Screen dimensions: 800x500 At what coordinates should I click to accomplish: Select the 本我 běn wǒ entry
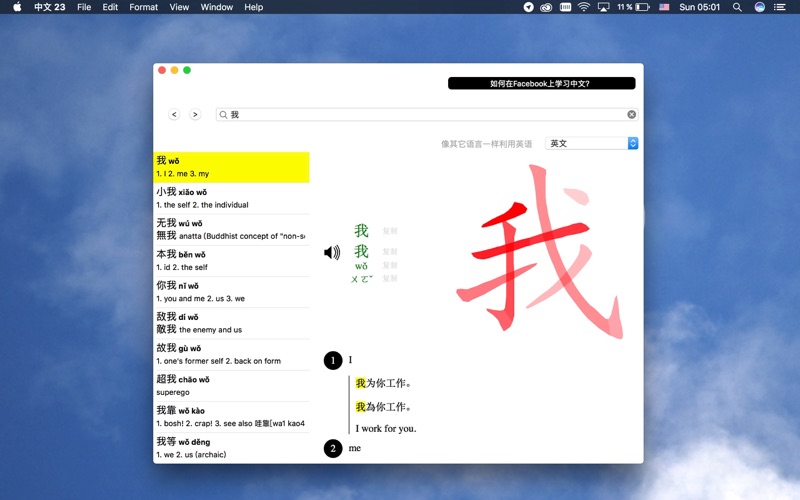(x=231, y=261)
